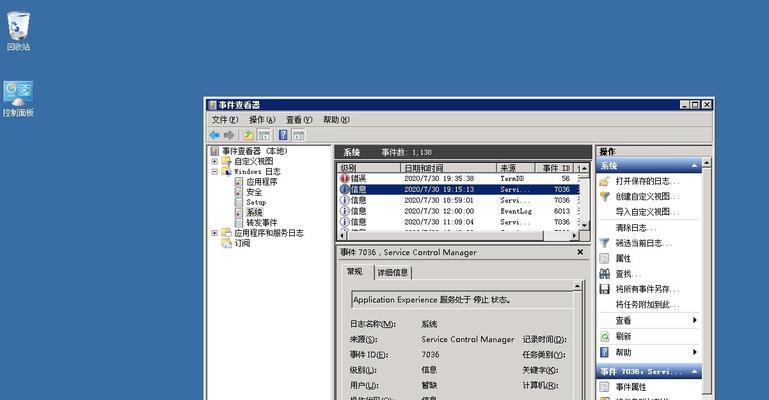Click the info icon on the 12:00:00 row
769x400 pixels.
coord(345,211)
